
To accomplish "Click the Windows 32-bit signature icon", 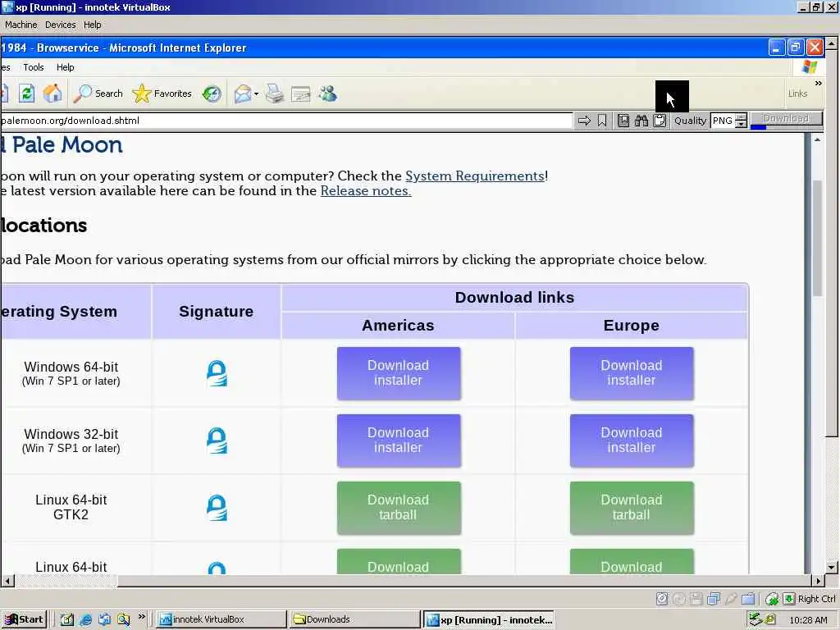I will point(217,441).
